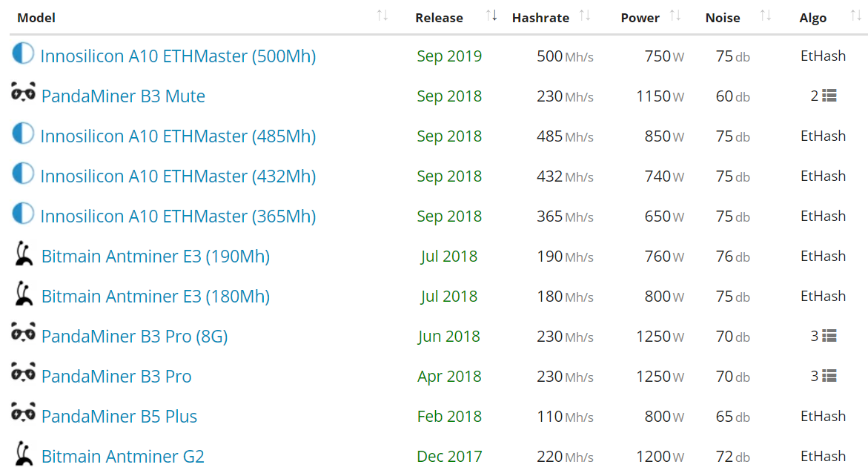Screen dimensions: 868x473
Task: Select the 72 db noise value
Action: 733,456
